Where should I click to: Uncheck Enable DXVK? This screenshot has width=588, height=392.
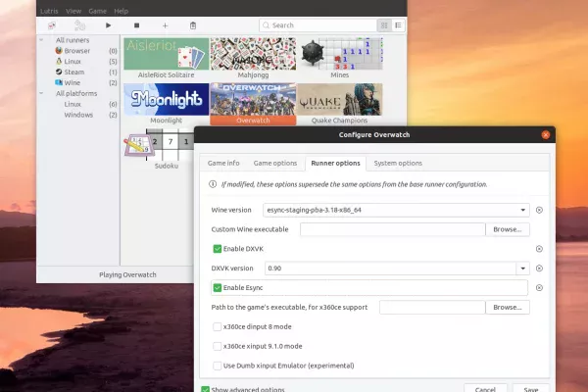[218, 249]
